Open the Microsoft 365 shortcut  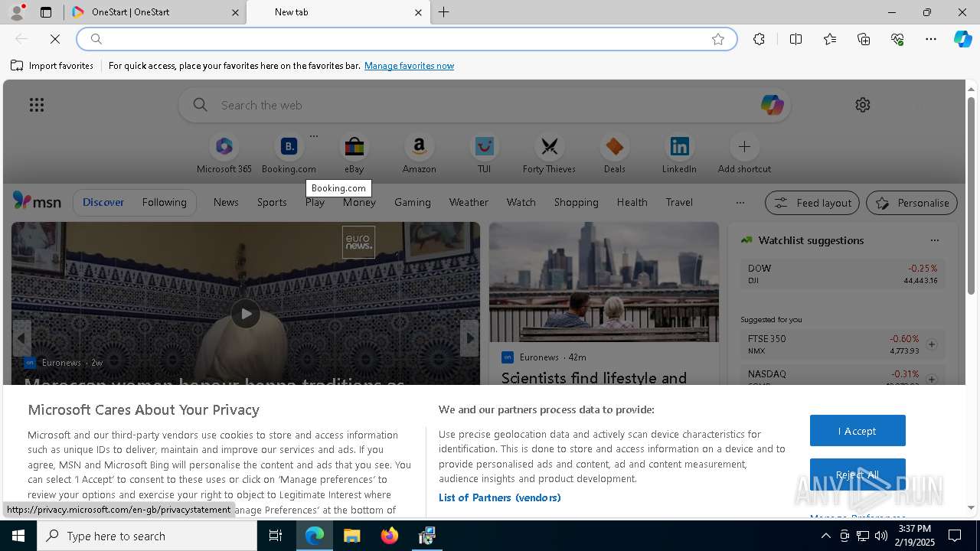[224, 154]
